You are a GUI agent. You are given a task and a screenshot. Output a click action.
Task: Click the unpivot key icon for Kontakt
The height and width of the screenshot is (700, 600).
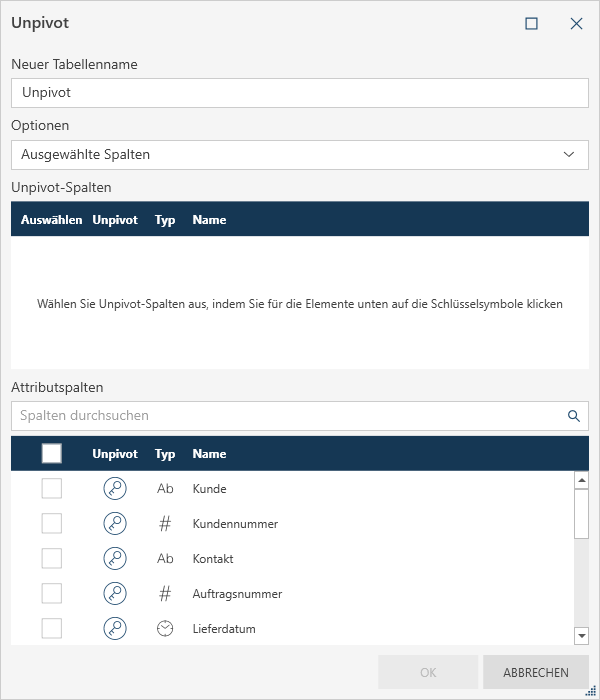pos(115,559)
